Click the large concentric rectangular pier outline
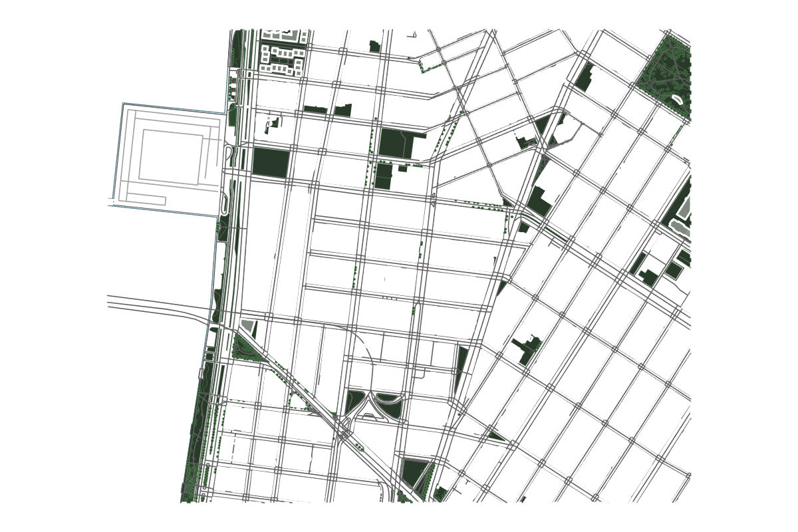Image resolution: width=798 pixels, height=532 pixels. coord(170,160)
